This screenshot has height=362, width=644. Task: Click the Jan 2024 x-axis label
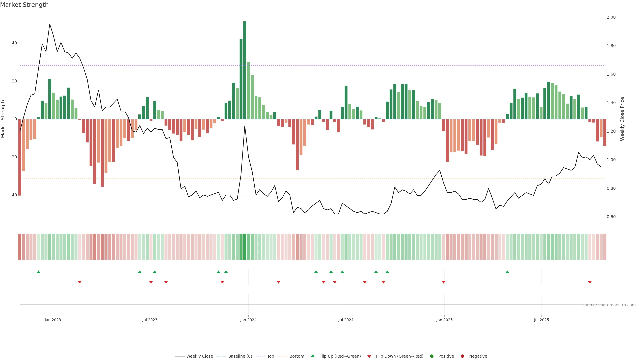[x=248, y=320]
